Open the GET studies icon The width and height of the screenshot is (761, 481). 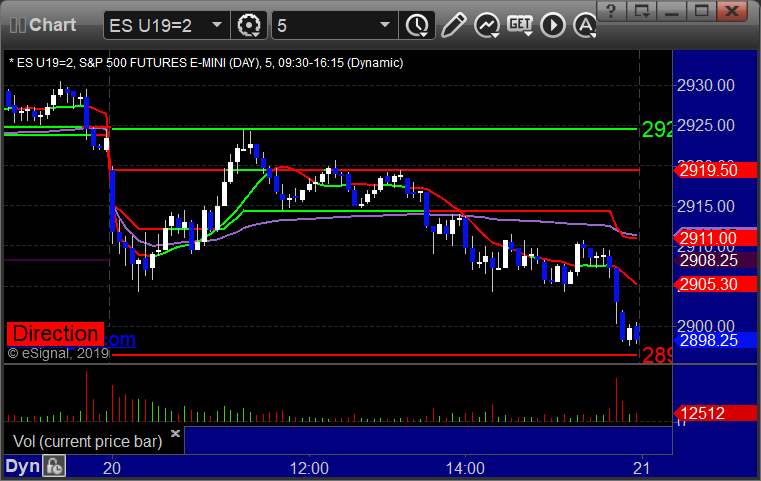coord(520,24)
